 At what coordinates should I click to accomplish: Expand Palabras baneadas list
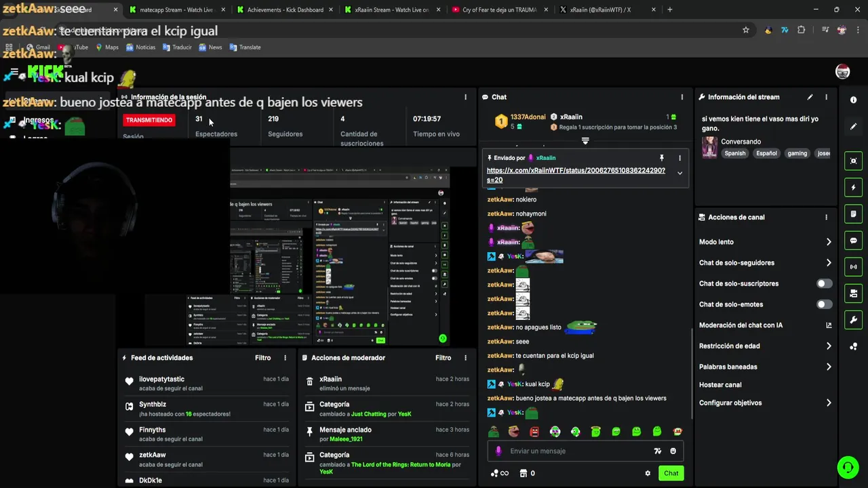coord(829,367)
